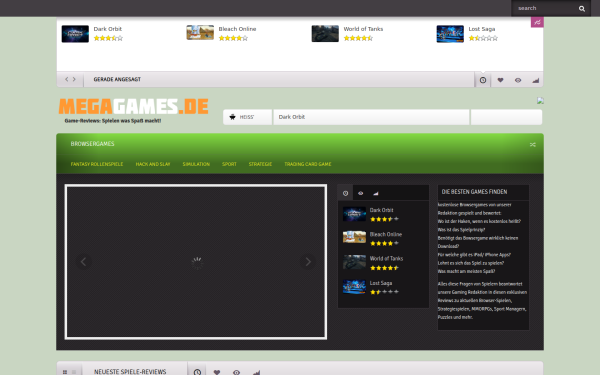This screenshot has width=600, height=375.
Task: Select the heart tab in Neueste Spiele-Reviews
Action: click(217, 372)
